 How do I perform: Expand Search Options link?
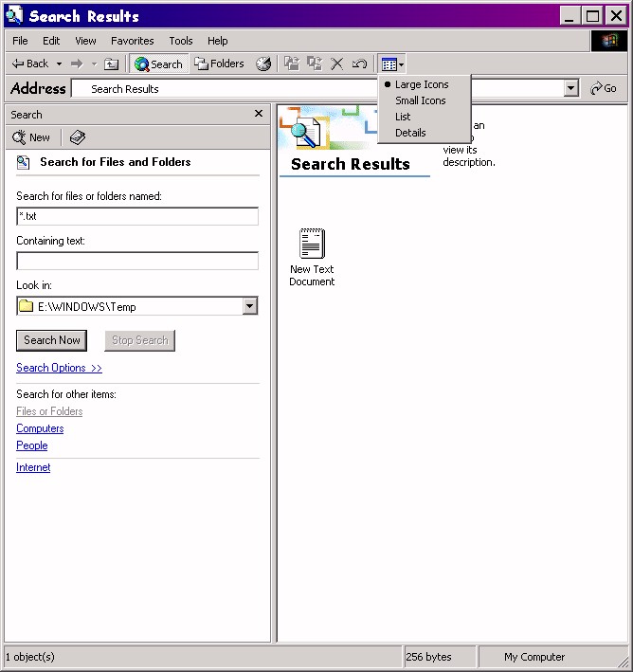(x=59, y=368)
